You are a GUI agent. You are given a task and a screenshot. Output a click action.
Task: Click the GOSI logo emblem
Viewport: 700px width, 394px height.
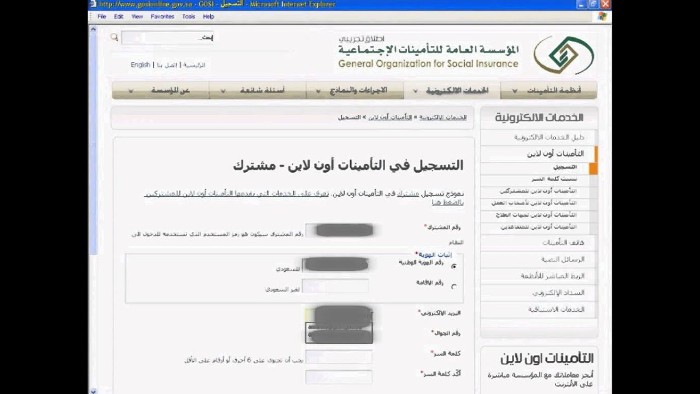564,55
